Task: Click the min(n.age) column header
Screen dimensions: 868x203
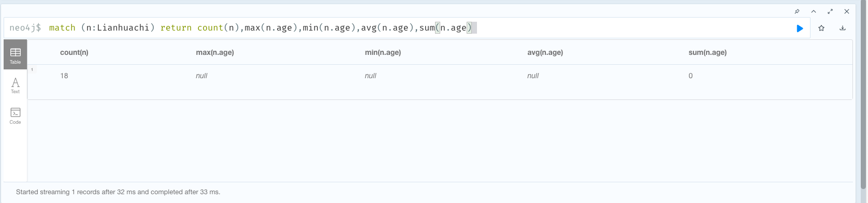Action: [x=383, y=52]
